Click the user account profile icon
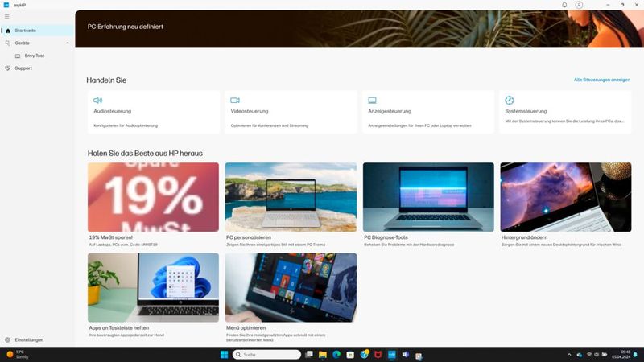 click(x=579, y=5)
